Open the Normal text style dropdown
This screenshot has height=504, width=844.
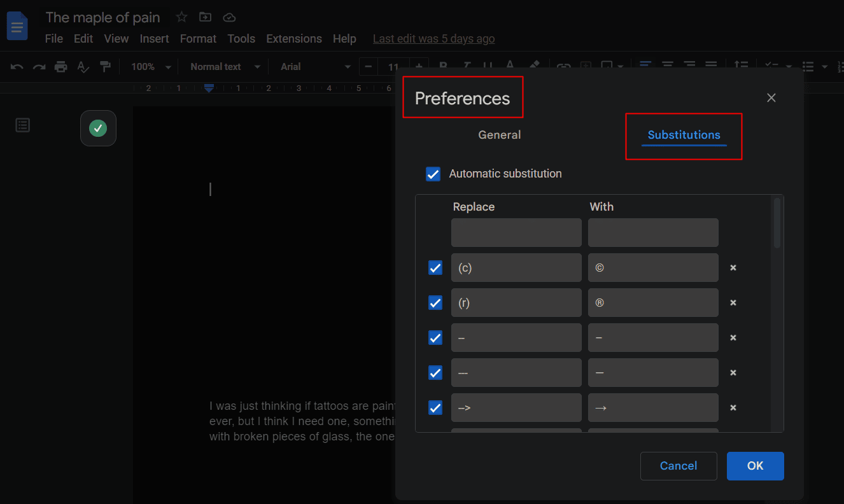click(225, 67)
